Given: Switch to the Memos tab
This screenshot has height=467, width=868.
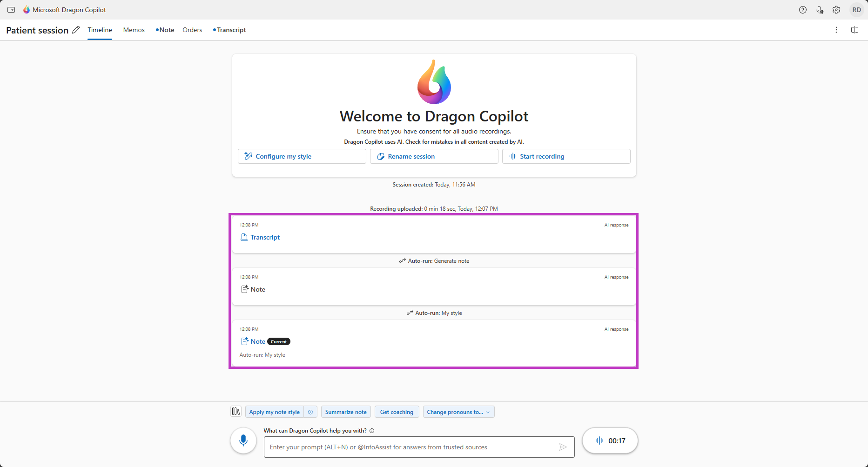Looking at the screenshot, I should 134,30.
